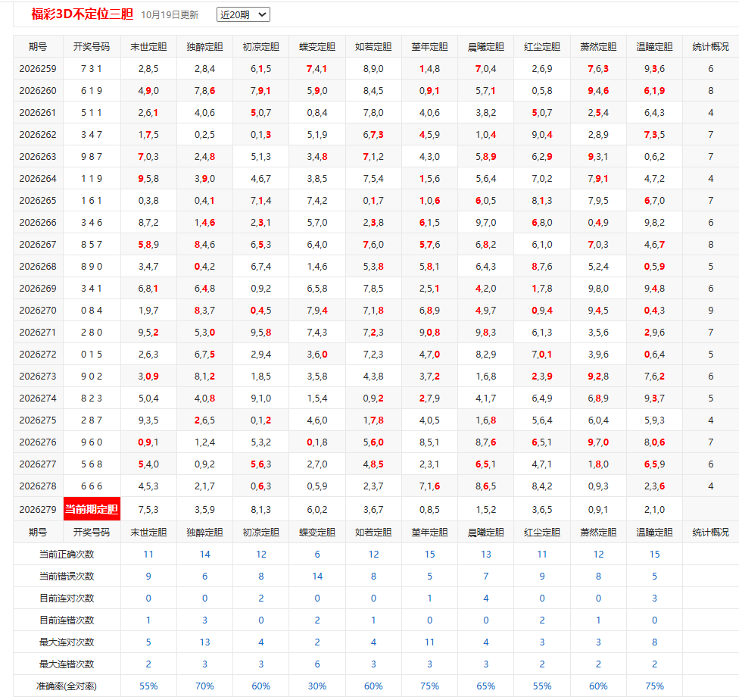Image resolution: width=739 pixels, height=700 pixels.
Task: Click 如若定胆 prediction 5,6,0 in row 2026276
Action: point(373,442)
